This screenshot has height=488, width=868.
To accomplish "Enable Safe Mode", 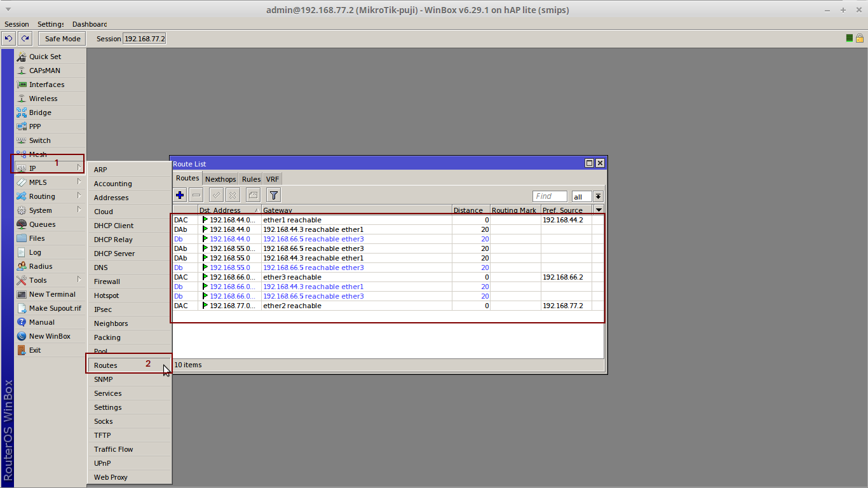I will pyautogui.click(x=61, y=38).
